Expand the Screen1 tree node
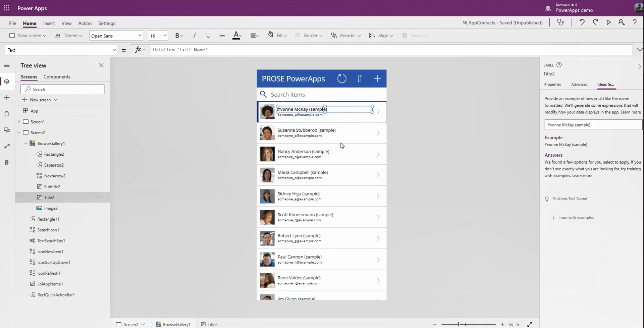Screen dimensions: 644x328 point(19,121)
